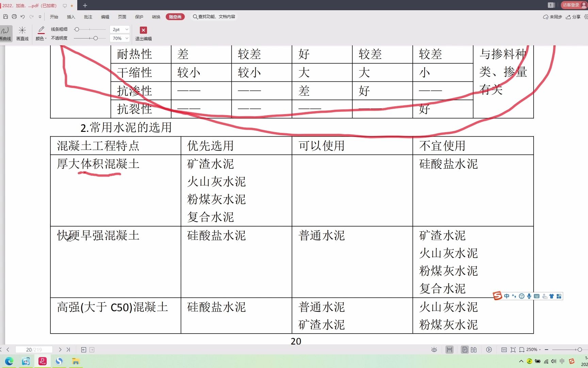Click the volume icon in system tray
This screenshot has height=368, width=588.
(554, 361)
